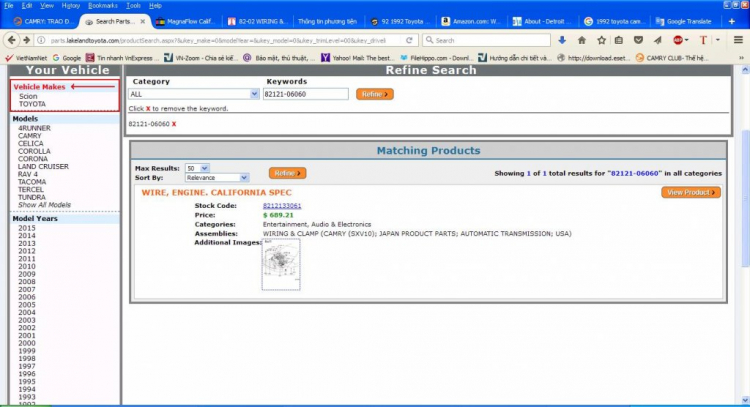Open the Max Results dropdown
This screenshot has height=407, width=750.
(197, 168)
